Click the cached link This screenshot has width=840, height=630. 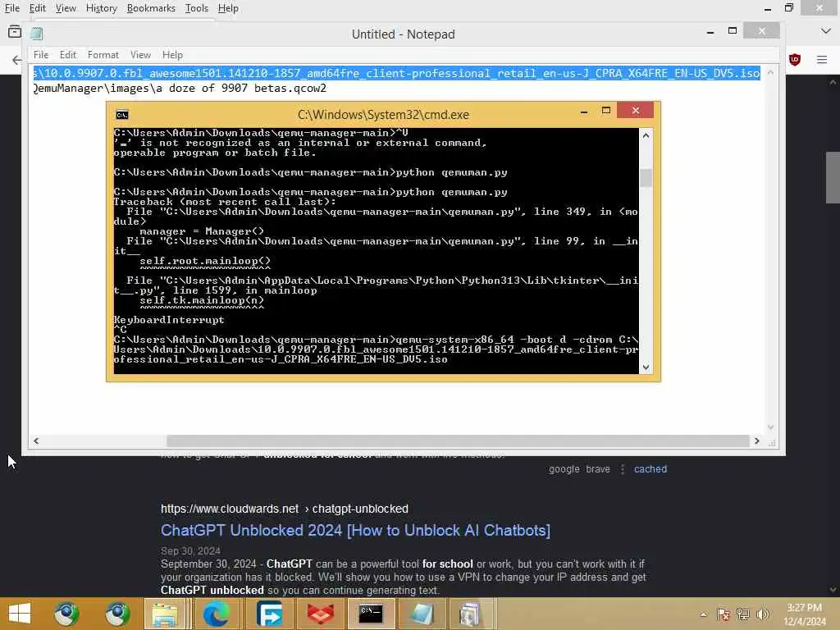pyautogui.click(x=651, y=469)
